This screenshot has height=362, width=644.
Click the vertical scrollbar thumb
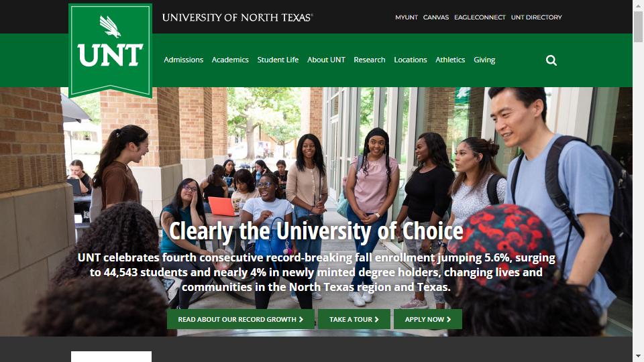point(638,27)
